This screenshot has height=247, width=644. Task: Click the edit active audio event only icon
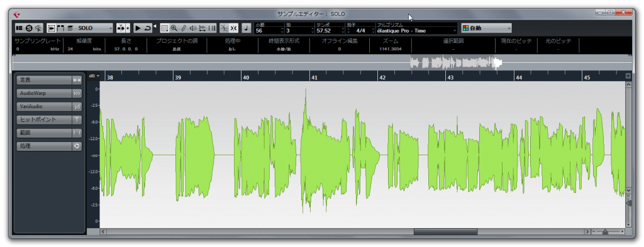(x=70, y=28)
